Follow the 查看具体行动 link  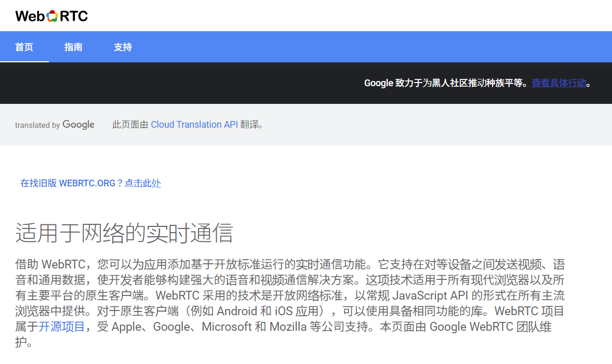coord(559,83)
